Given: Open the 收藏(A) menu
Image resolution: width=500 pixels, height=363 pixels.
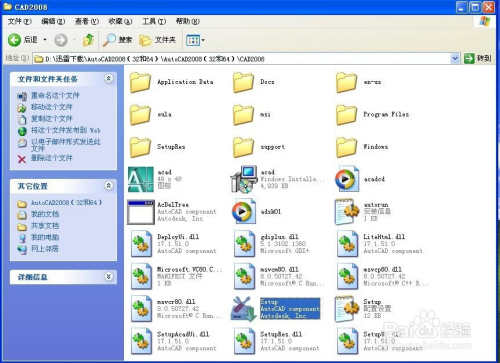Looking at the screenshot, I should point(120,22).
